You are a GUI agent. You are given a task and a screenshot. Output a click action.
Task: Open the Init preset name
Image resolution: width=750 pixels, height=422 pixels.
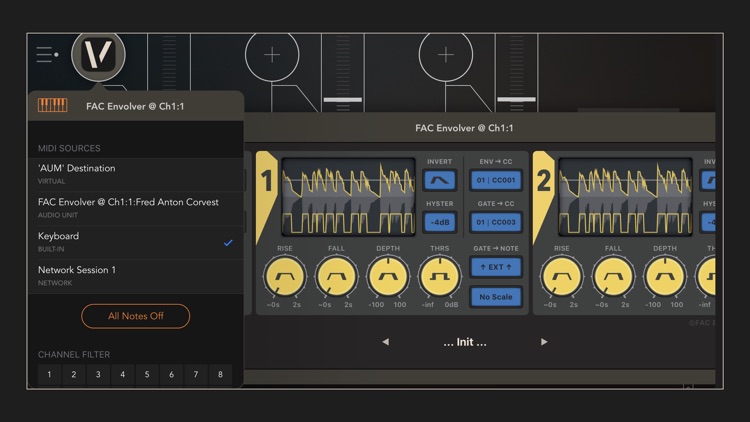(x=464, y=342)
